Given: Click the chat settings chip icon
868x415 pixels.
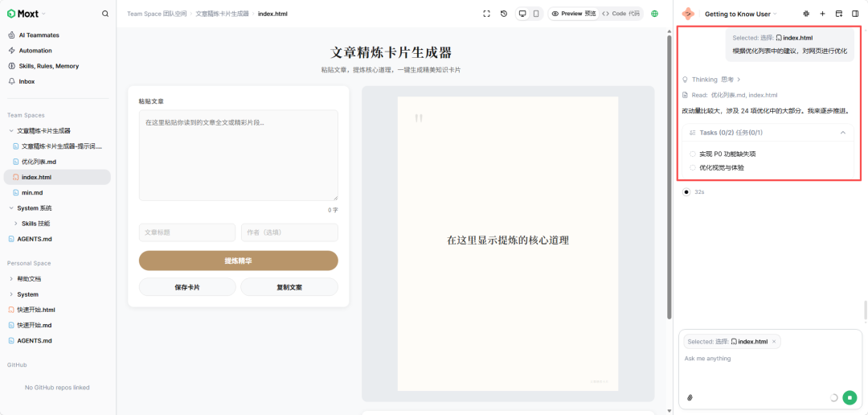Looking at the screenshot, I should pos(806,14).
